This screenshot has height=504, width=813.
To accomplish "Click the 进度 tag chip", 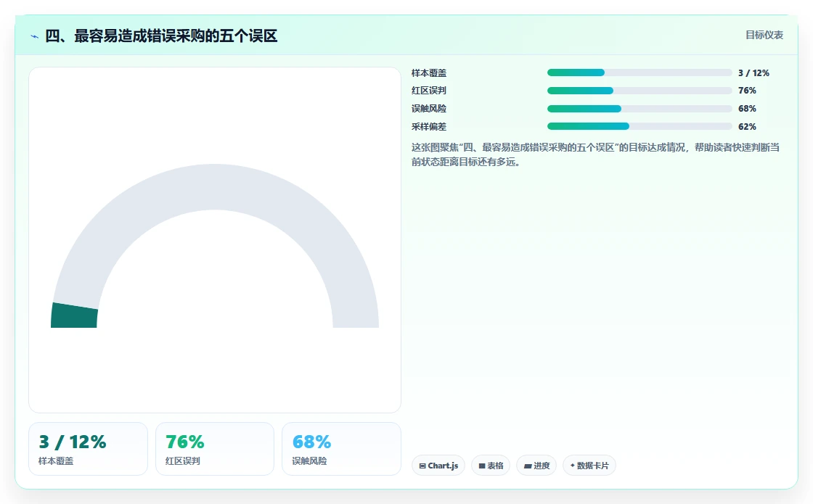I will (536, 465).
